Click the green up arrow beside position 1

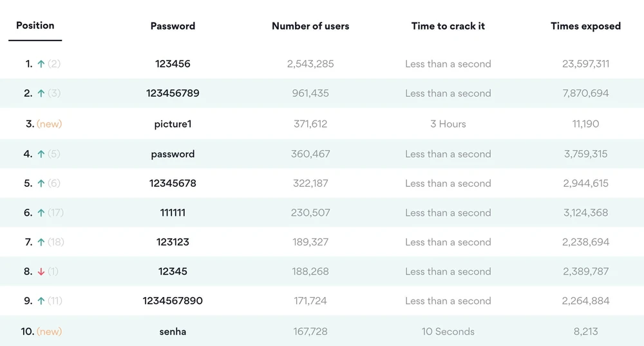pyautogui.click(x=41, y=64)
